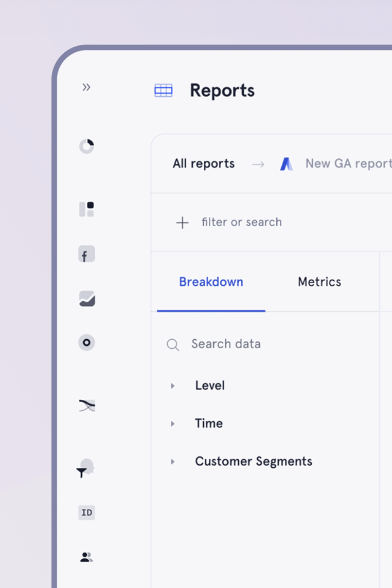Expand the Customer Segments group
Screen dimensions: 392x588
click(x=173, y=462)
